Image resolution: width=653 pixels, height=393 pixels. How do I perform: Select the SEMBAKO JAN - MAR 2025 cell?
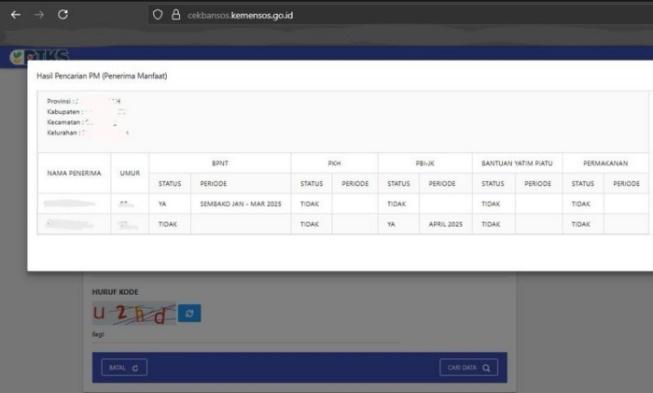pyautogui.click(x=241, y=204)
